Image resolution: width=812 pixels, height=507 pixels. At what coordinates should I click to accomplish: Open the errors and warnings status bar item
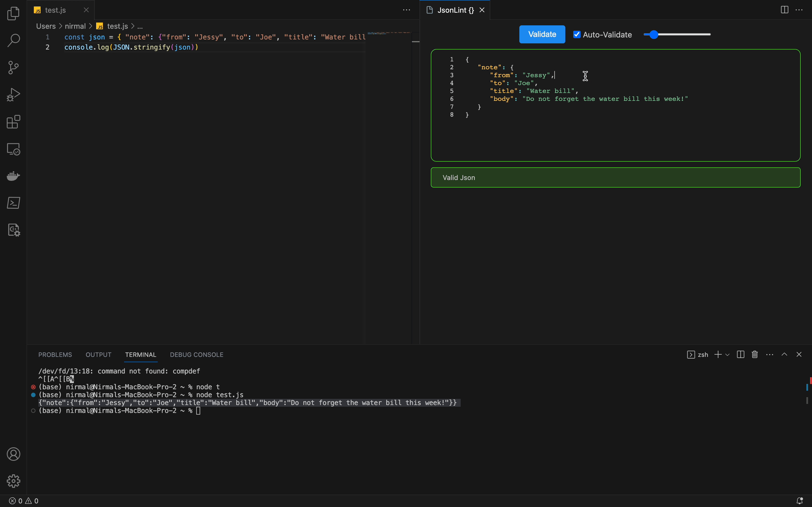point(23,501)
